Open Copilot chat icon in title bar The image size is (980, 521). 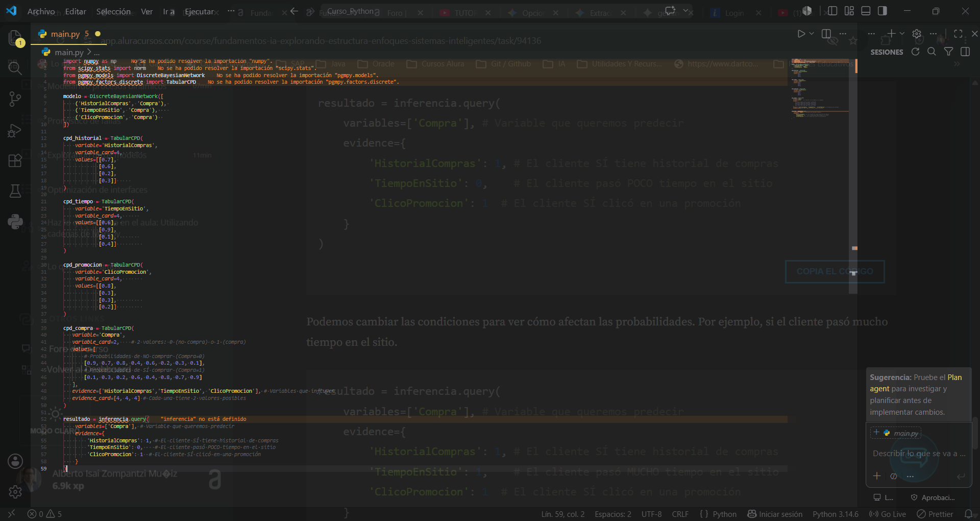[670, 10]
